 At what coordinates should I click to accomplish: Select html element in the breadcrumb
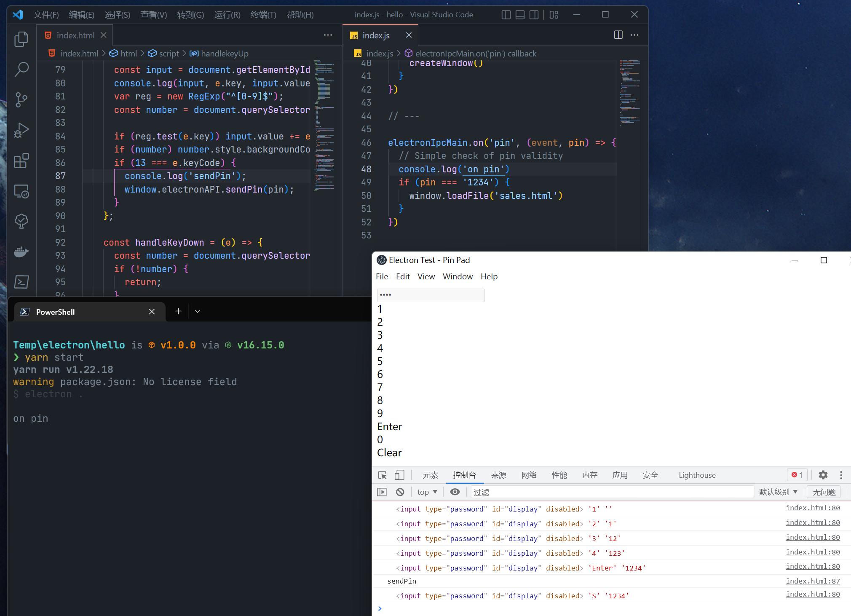tap(123, 54)
